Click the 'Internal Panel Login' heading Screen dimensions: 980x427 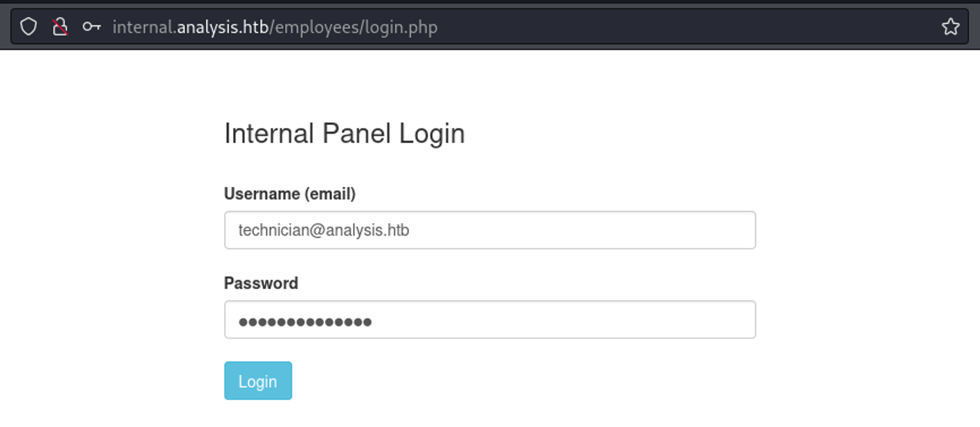344,133
